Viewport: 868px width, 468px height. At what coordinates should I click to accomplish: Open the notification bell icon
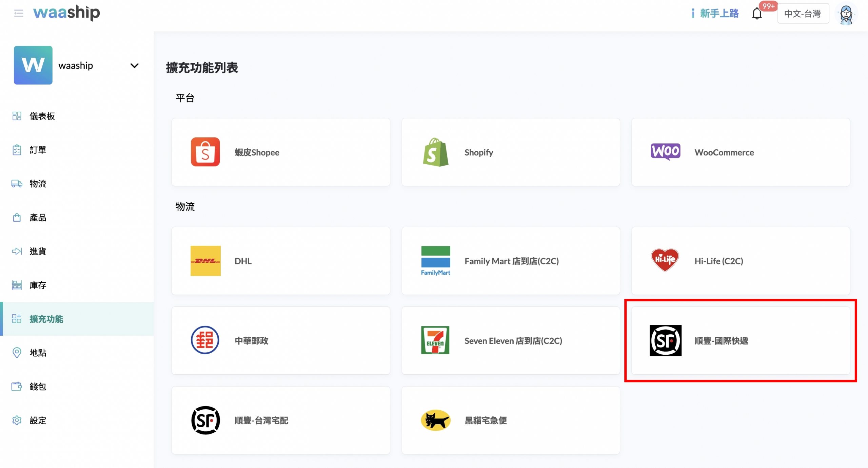point(757,14)
